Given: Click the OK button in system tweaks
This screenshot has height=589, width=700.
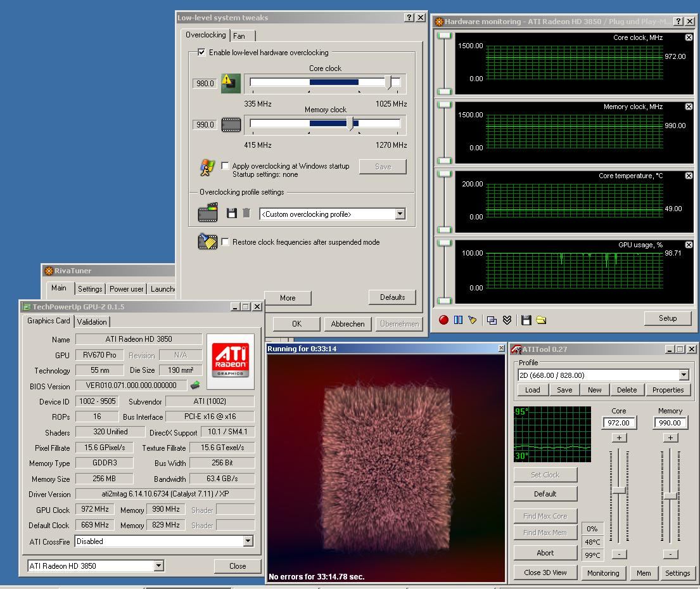Looking at the screenshot, I should click(296, 323).
